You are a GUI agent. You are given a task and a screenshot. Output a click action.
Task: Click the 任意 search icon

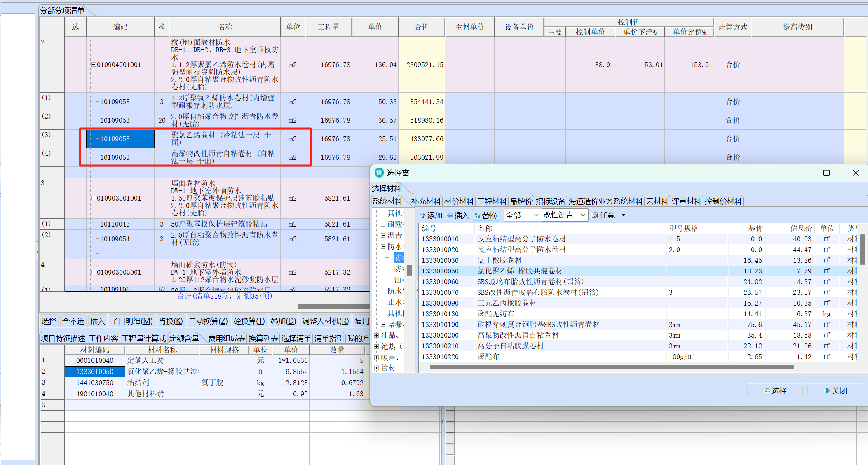[x=595, y=215]
